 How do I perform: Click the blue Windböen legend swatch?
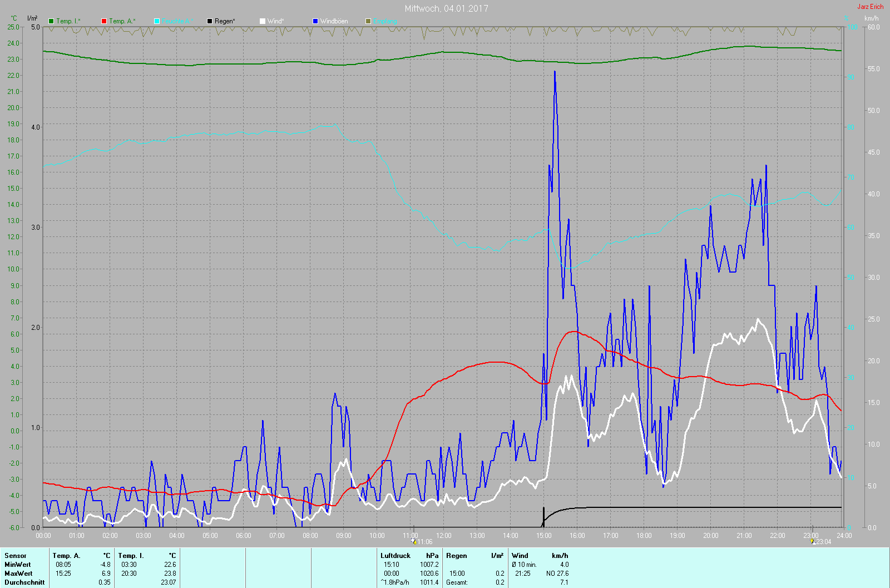coord(315,21)
